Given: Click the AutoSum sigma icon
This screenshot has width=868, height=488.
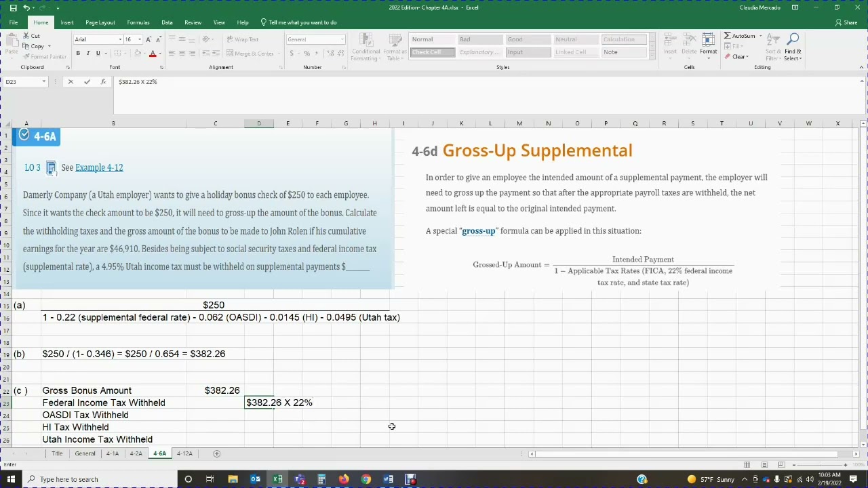Looking at the screenshot, I should tap(728, 36).
